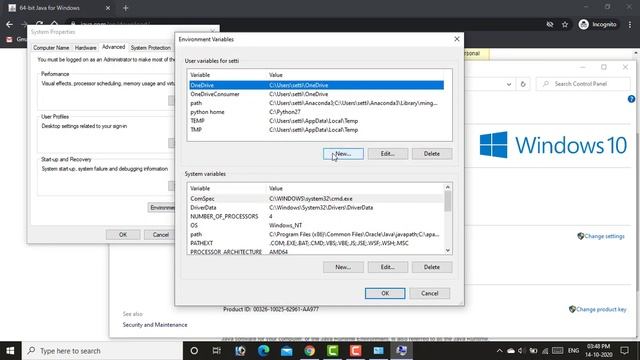Open a new browser tab
640x360 pixels.
point(125,8)
